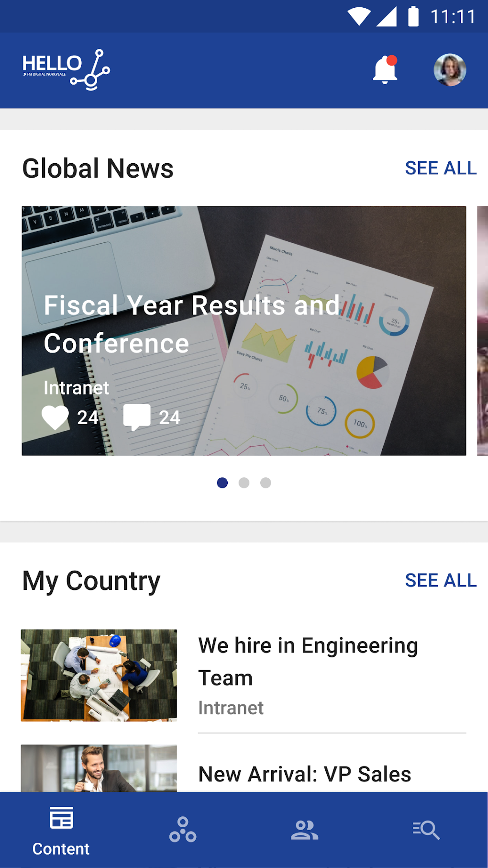
Task: Tap the next news card peeking at right
Action: point(482,330)
